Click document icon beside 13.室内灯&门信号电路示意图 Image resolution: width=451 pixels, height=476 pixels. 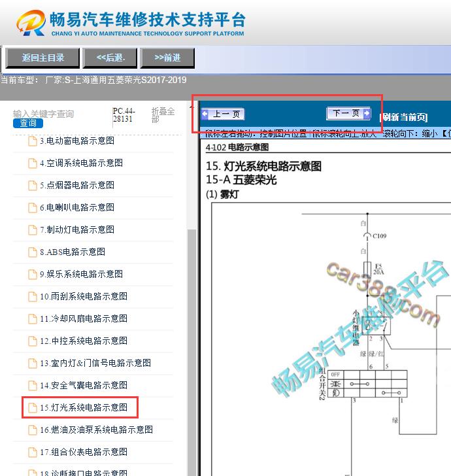pyautogui.click(x=33, y=364)
